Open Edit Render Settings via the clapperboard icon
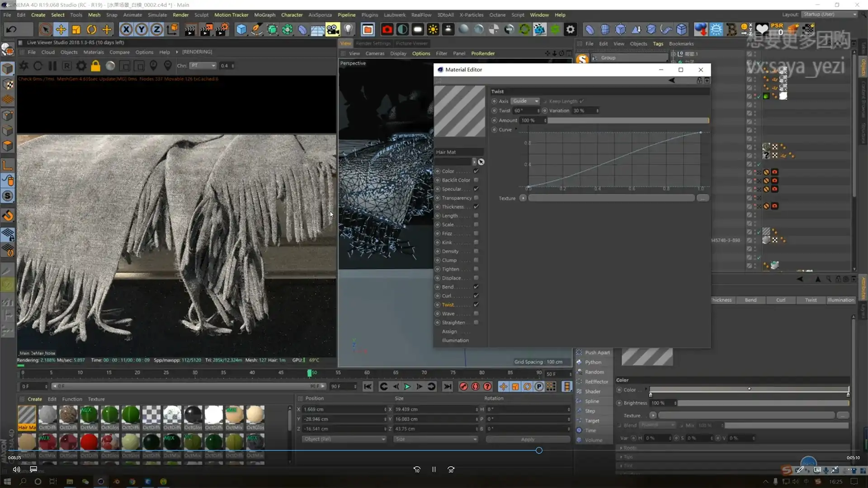Image resolution: width=868 pixels, height=488 pixels. pyautogui.click(x=222, y=29)
